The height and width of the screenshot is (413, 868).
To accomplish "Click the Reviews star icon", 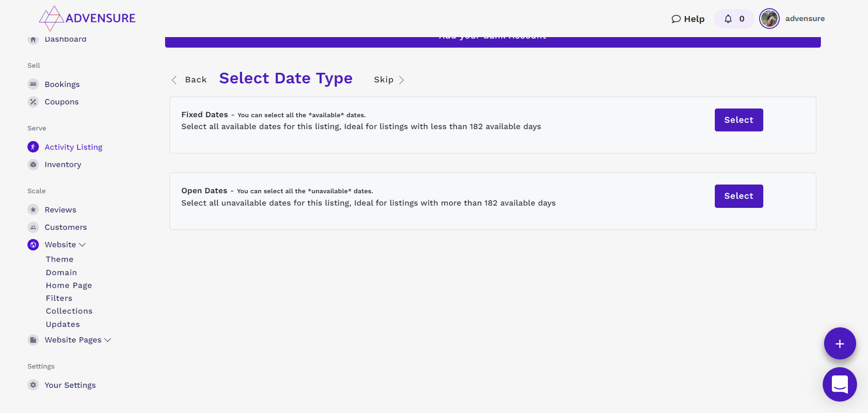I will coord(33,210).
